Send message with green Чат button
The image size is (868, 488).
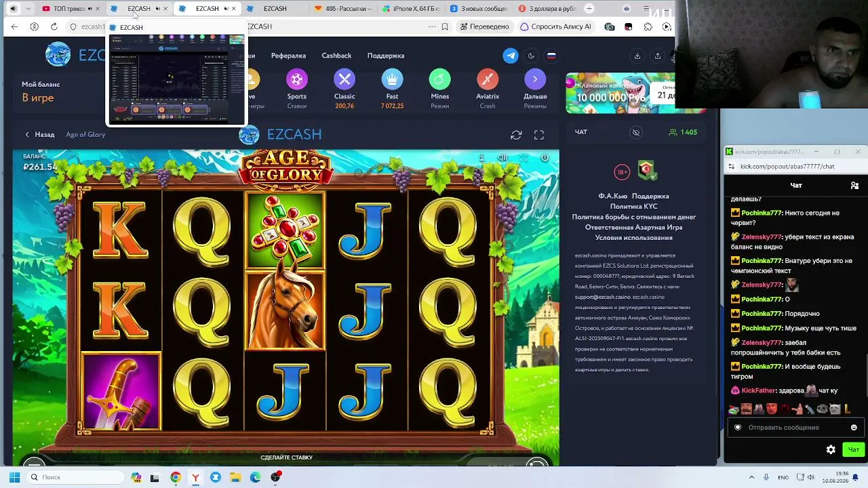point(853,449)
